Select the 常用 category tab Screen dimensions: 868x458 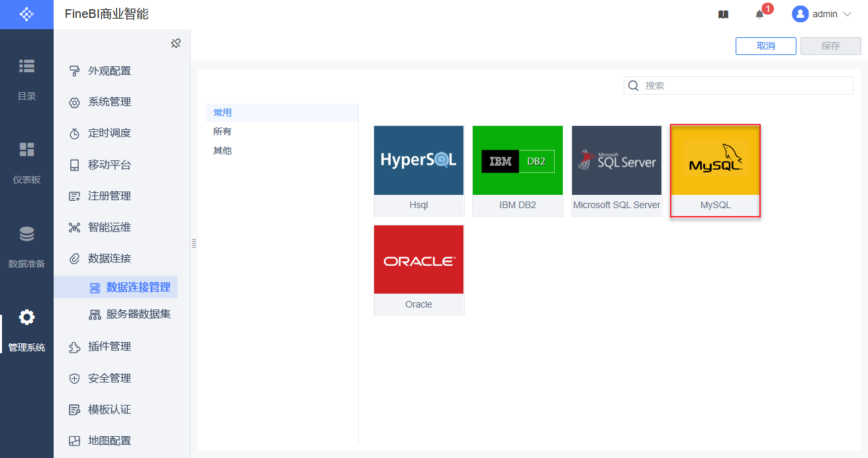282,113
